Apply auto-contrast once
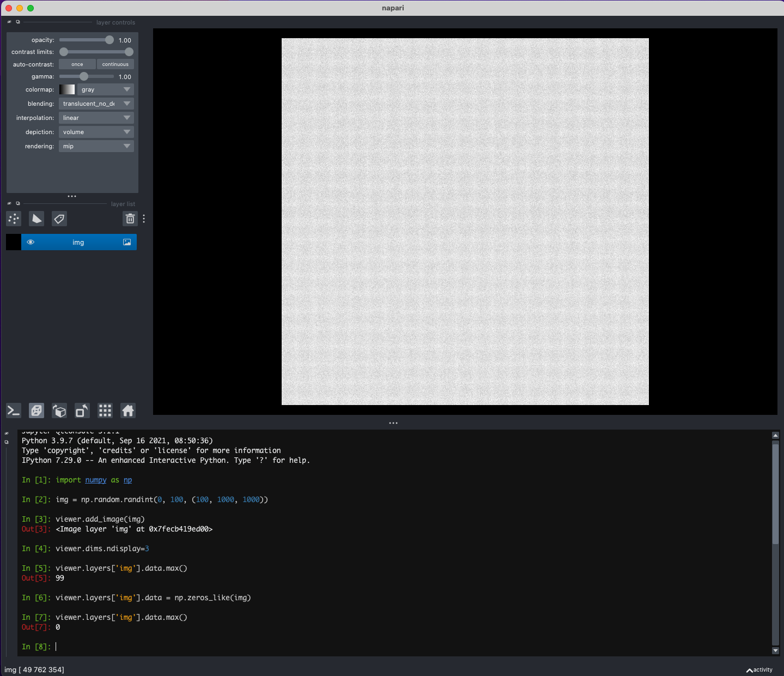This screenshot has height=676, width=784. click(77, 64)
